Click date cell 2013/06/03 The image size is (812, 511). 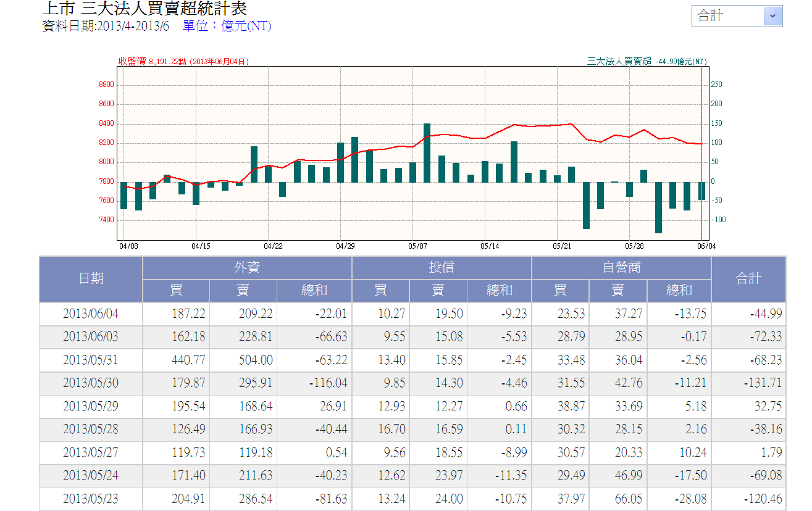coord(91,337)
